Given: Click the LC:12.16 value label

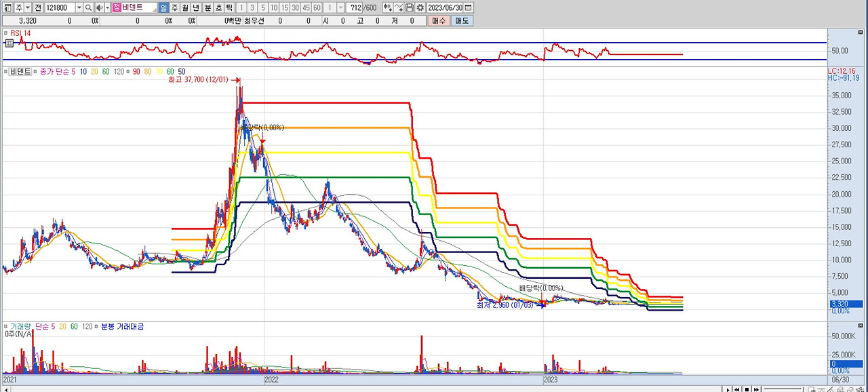Looking at the screenshot, I should [842, 71].
